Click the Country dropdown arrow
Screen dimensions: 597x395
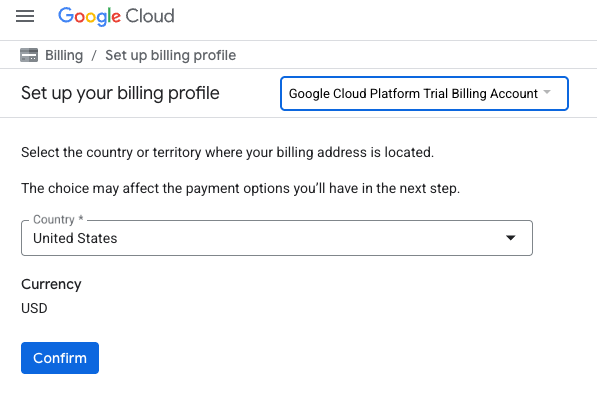coord(511,238)
